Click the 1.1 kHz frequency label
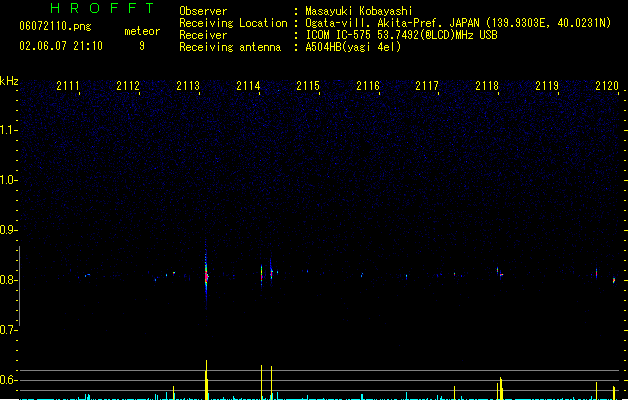The height and width of the screenshot is (400, 629). [8, 130]
